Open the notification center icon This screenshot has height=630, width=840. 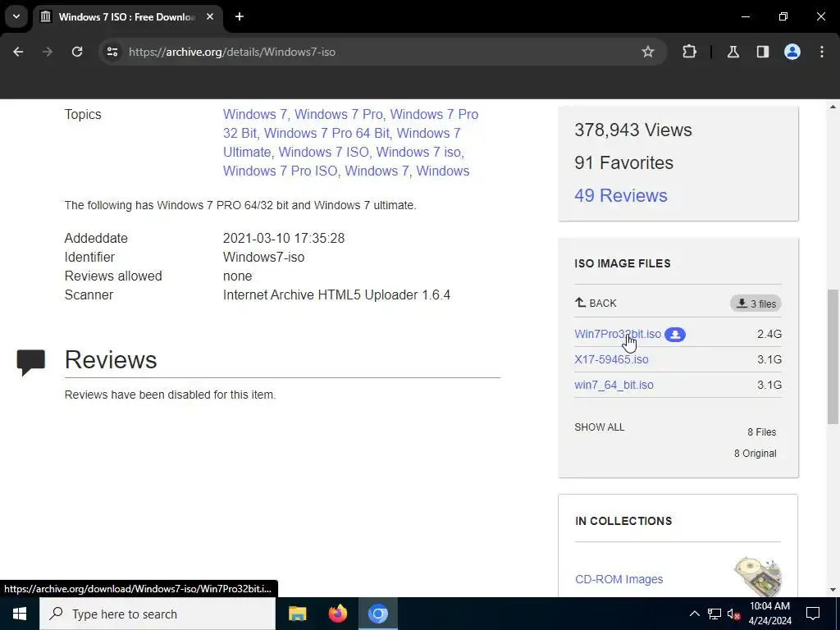[813, 614]
